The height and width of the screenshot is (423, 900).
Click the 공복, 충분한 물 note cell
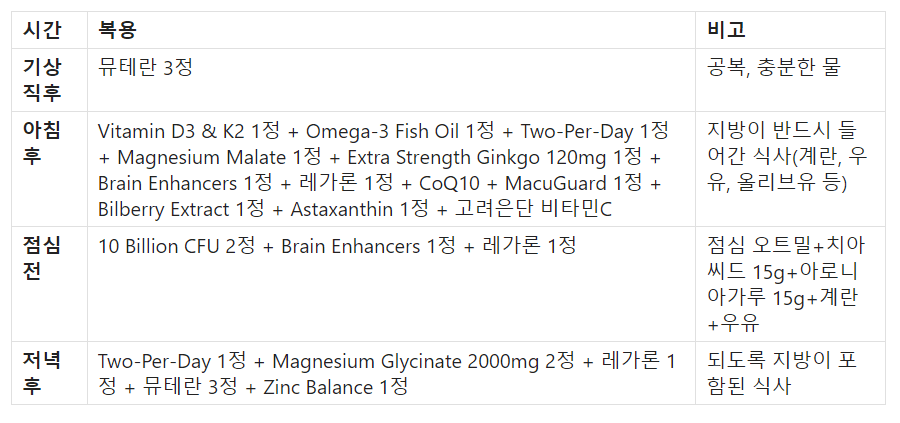coord(774,68)
